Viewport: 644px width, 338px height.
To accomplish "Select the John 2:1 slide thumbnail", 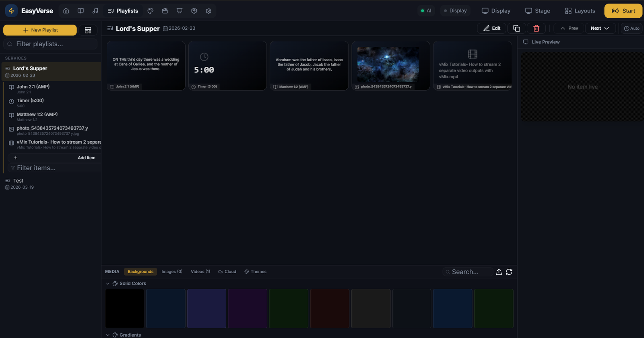I will coord(146,66).
